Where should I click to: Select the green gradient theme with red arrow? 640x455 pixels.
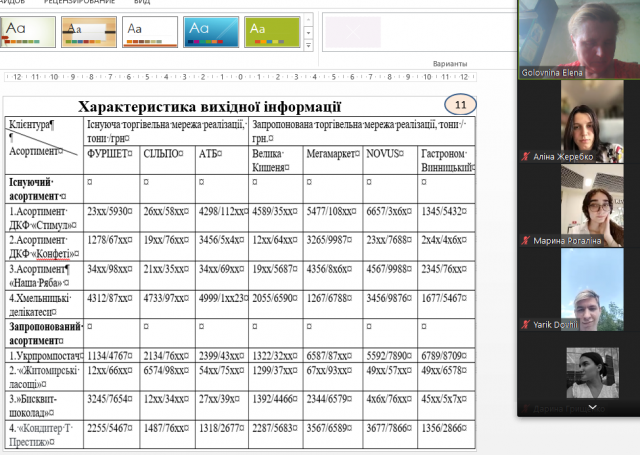tap(27, 32)
